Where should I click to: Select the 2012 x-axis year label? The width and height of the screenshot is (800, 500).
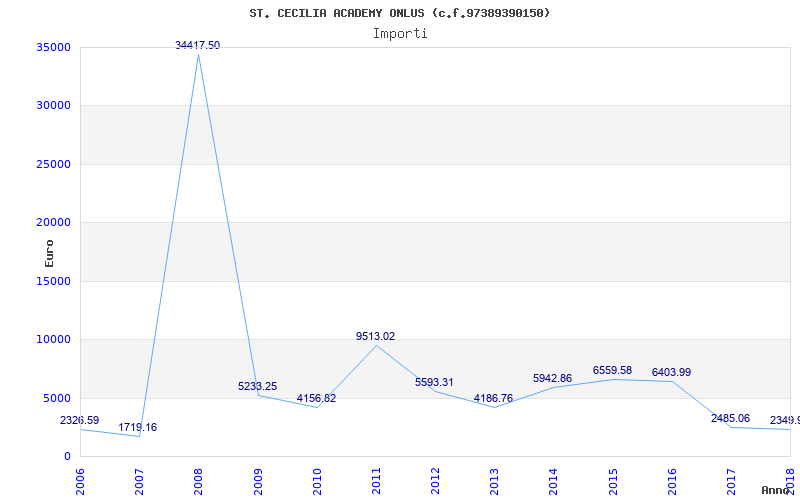coord(435,482)
